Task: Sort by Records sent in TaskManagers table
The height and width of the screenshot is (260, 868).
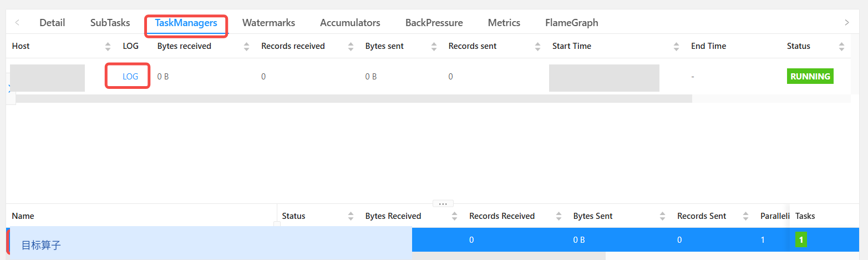Action: click(x=537, y=47)
